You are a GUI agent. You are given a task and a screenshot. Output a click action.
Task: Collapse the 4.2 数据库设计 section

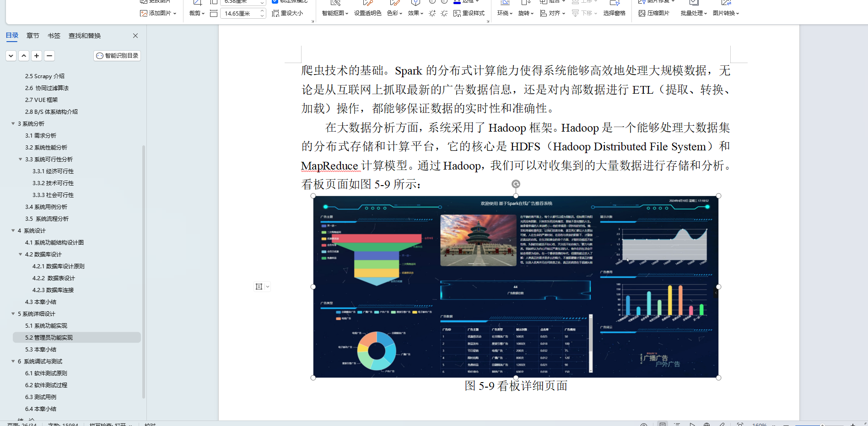pos(19,254)
